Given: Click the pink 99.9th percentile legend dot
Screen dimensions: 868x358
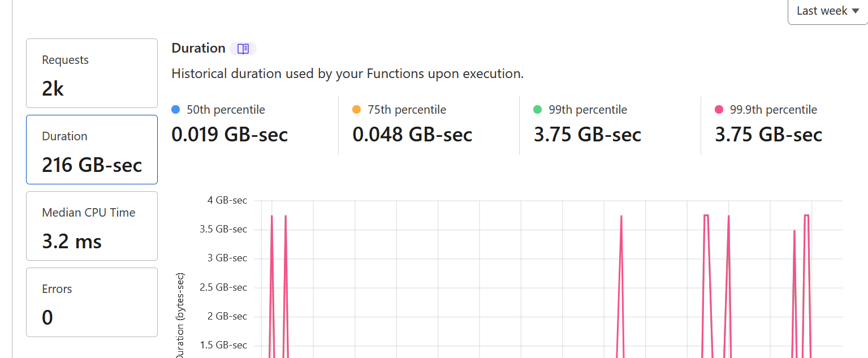Looking at the screenshot, I should tap(719, 109).
